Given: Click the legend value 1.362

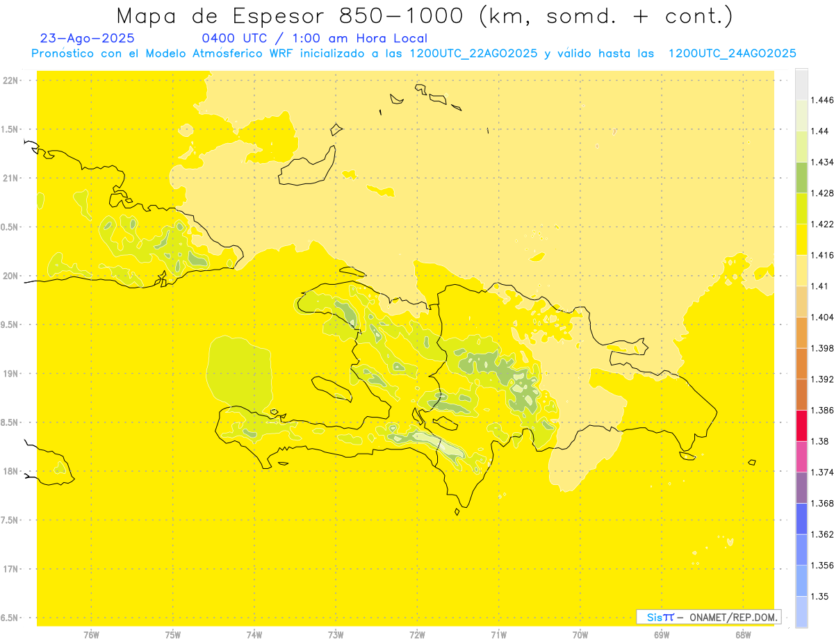Looking at the screenshot, I should [x=821, y=534].
